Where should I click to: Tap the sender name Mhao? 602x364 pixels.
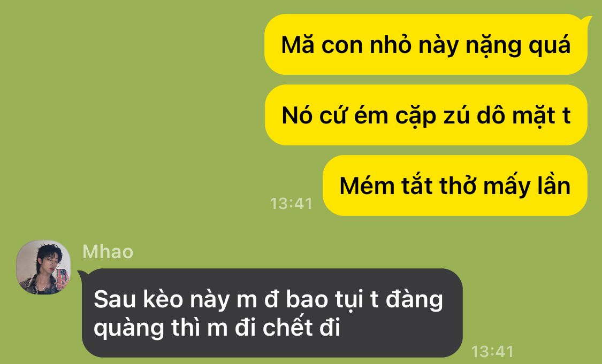click(x=108, y=252)
